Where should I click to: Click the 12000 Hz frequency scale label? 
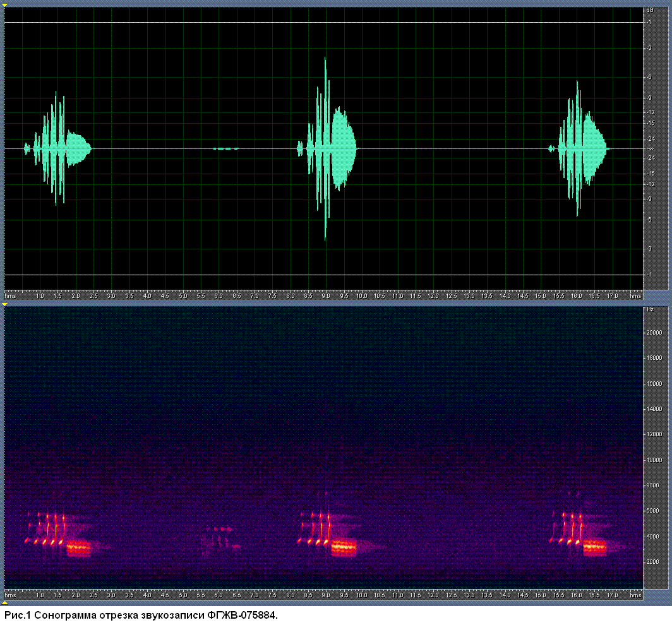(654, 434)
